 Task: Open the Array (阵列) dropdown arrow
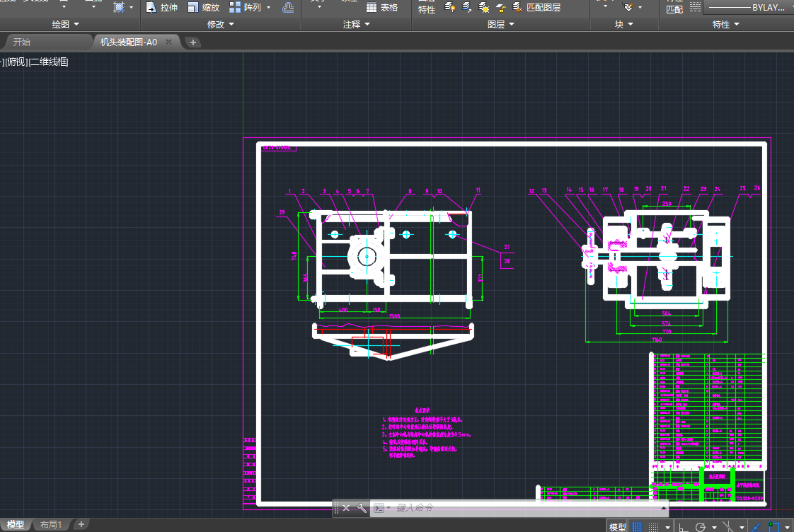point(268,8)
